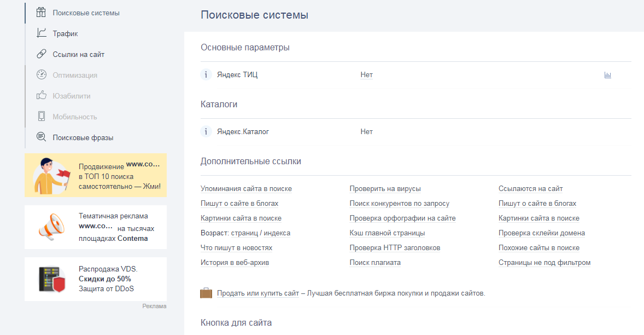Viewport: 644px width, 335px height.
Task: Click the Продвижение в ТОП 10 banner text
Action: [x=120, y=176]
